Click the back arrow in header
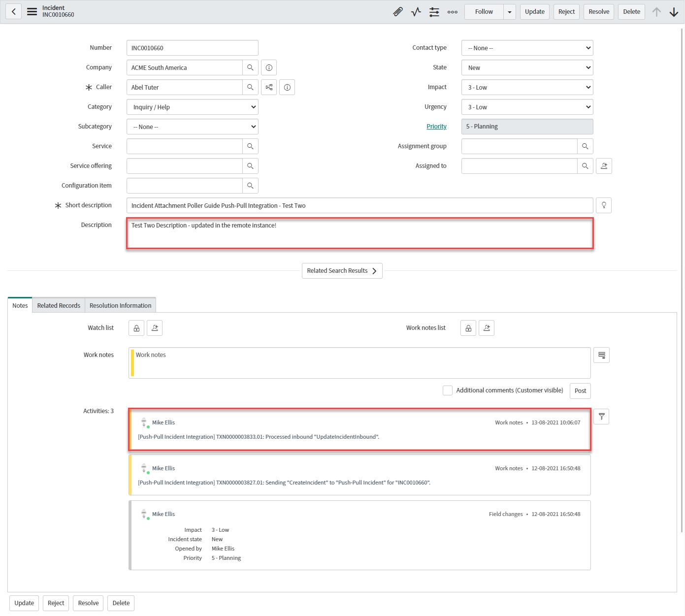685x616 pixels. 14,12
